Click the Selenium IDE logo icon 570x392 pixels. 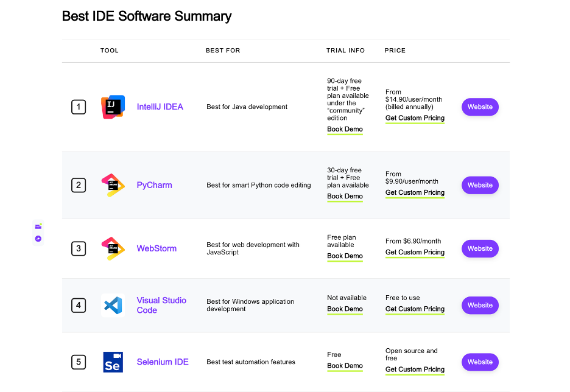click(x=113, y=362)
